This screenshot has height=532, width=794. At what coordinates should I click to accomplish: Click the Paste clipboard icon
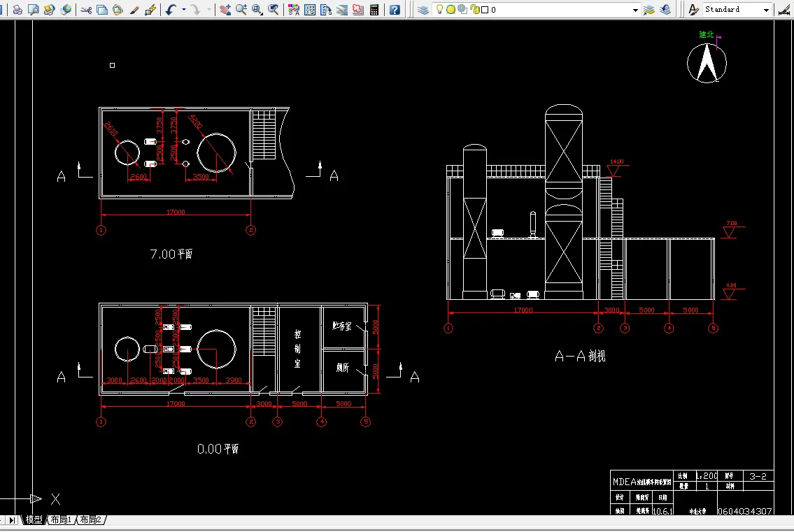[118, 10]
